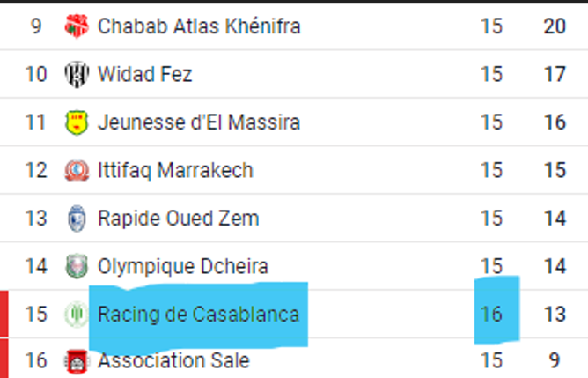This screenshot has height=378, width=588.
Task: Select Rapide Oued Zem team name
Action: (x=178, y=219)
